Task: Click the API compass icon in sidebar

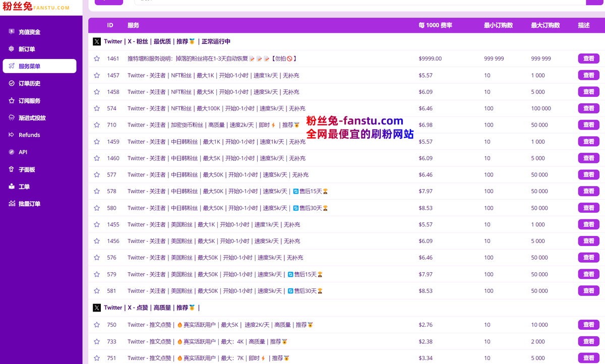Action: (12, 152)
